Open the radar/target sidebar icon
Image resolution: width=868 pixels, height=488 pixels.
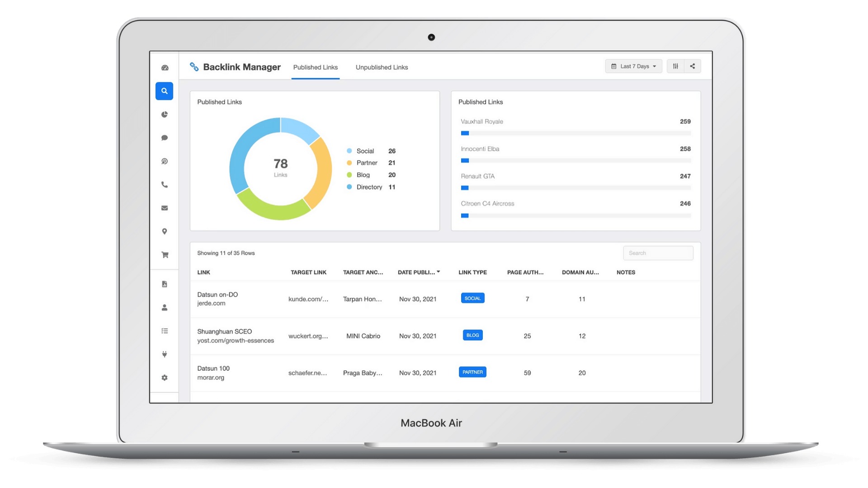(165, 161)
